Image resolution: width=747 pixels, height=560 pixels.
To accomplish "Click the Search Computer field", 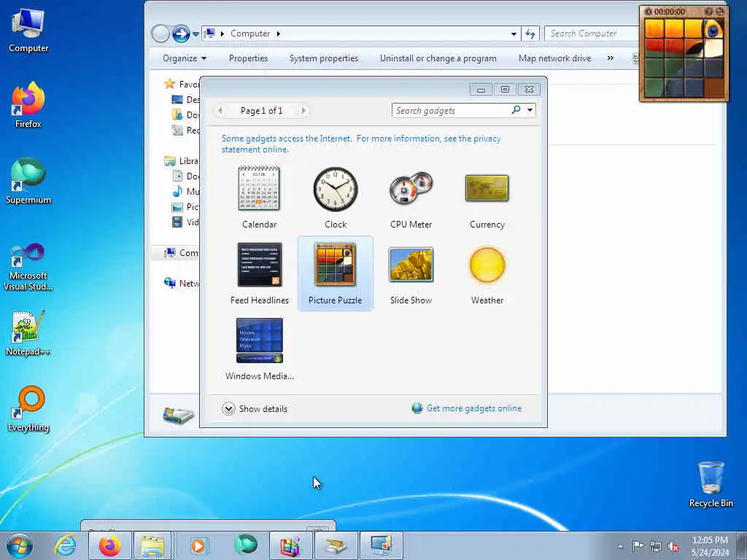I will point(591,34).
